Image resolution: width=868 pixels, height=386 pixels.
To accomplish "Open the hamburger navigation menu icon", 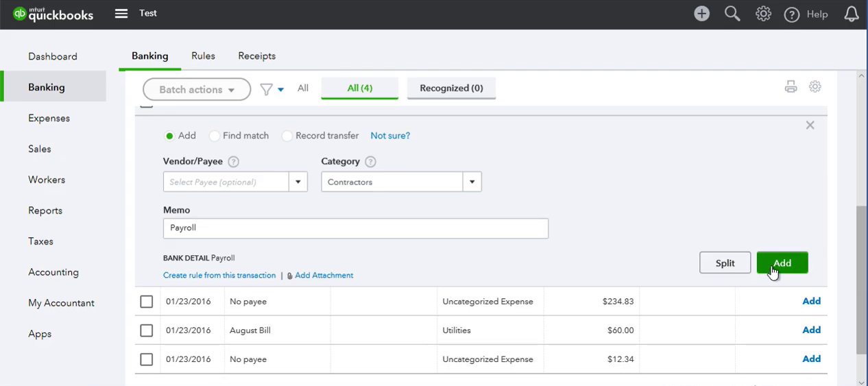I will click(121, 13).
